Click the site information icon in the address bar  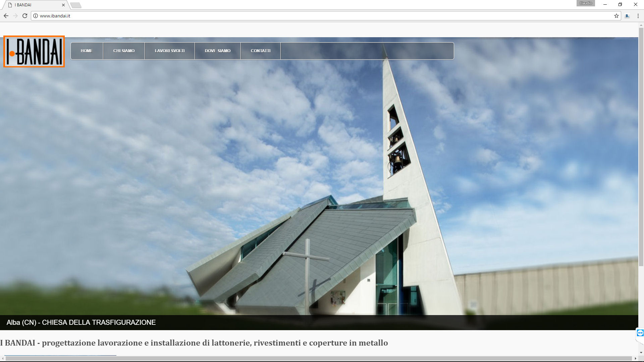[36, 16]
